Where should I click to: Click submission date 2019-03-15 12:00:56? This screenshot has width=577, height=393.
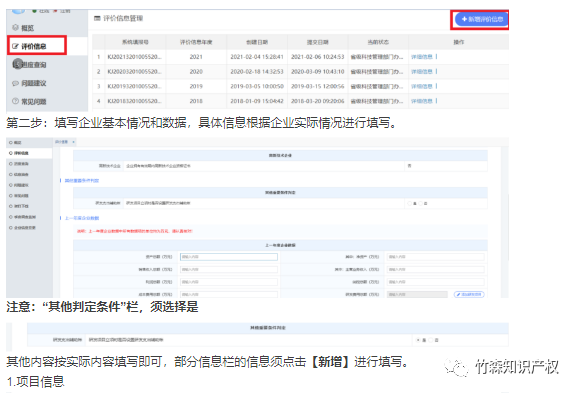coord(318,86)
